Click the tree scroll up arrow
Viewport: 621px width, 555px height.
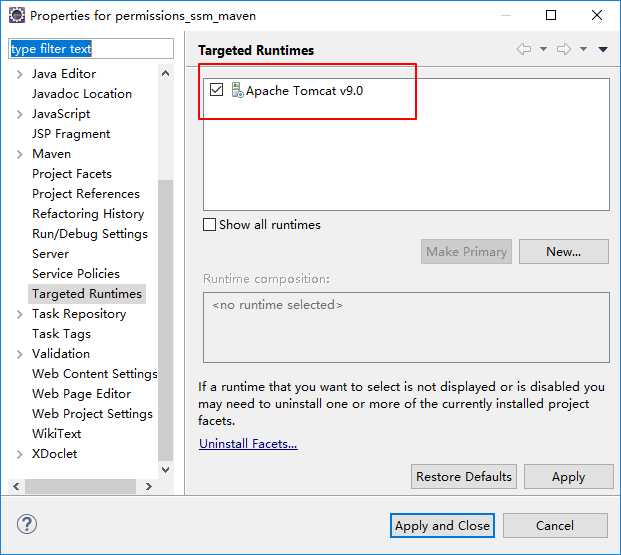pos(166,73)
